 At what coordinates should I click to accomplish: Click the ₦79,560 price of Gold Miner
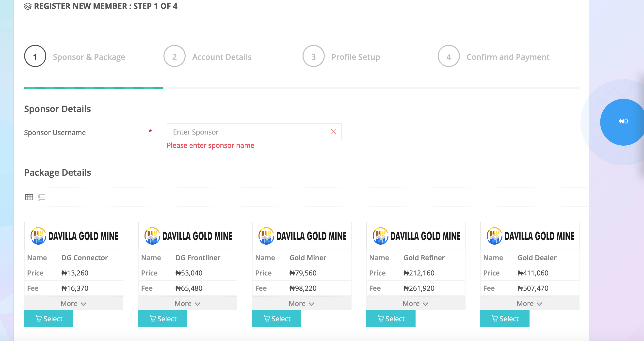[x=303, y=273]
